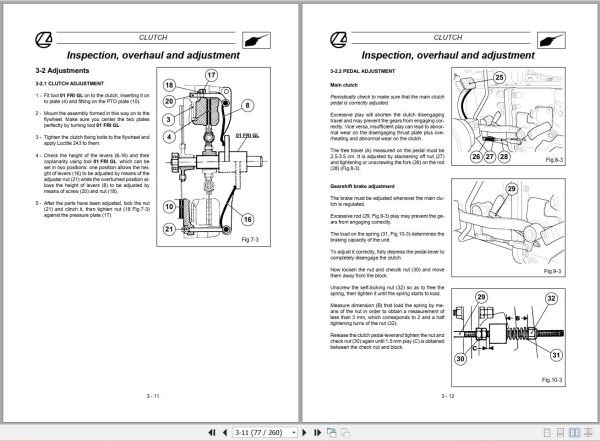Viewport: 600px width, 441px height.
Task: Click the Fig.8-3 pedal diagram
Action: pos(509,117)
